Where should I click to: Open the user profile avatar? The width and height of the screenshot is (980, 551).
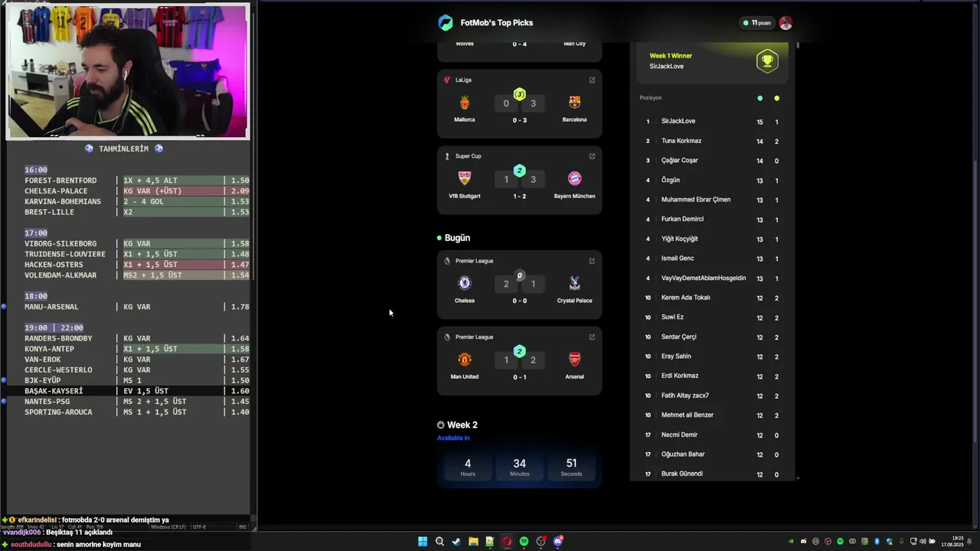pos(786,23)
